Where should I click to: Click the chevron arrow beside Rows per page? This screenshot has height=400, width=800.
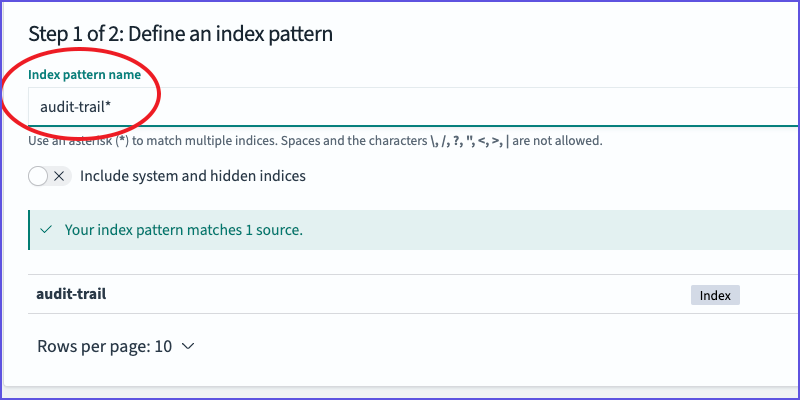[x=188, y=346]
